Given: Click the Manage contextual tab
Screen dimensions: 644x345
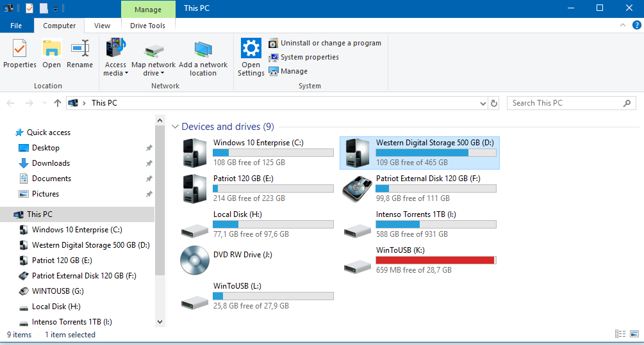Looking at the screenshot, I should pos(148,9).
